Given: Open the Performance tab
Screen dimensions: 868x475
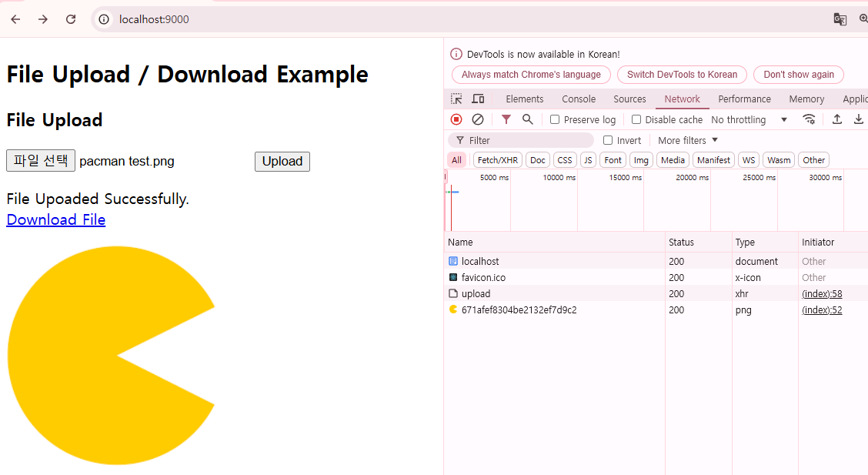Looking at the screenshot, I should tap(744, 99).
